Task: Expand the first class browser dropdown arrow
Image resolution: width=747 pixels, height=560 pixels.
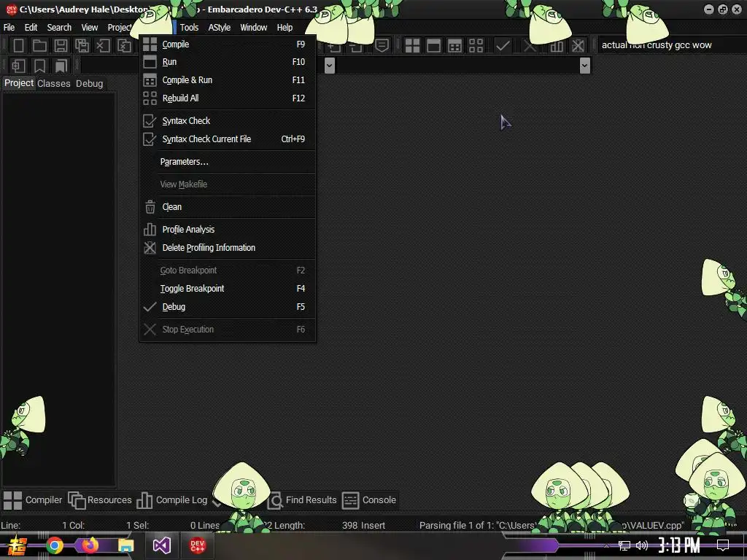Action: coord(329,65)
